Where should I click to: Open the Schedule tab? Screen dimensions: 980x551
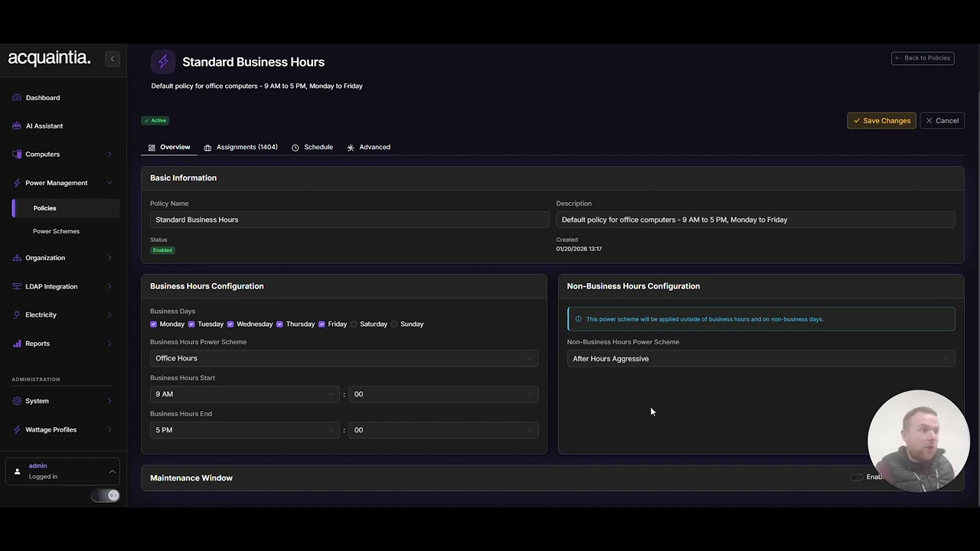coord(312,147)
